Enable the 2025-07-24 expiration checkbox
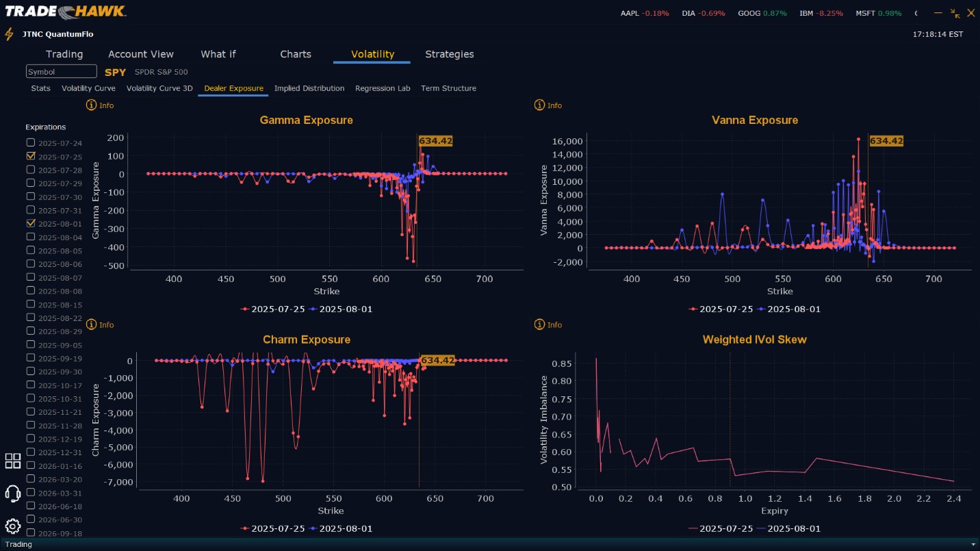 (30, 142)
